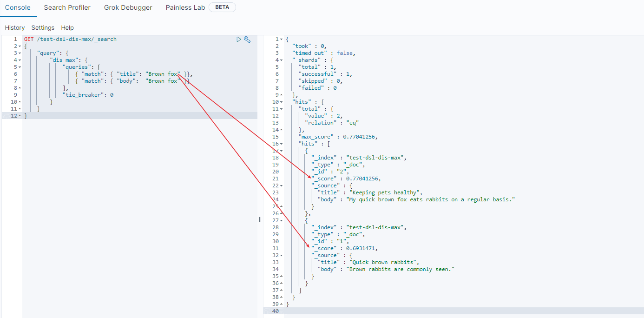
Task: Fold the outer "hits" object on response line 10
Action: pyautogui.click(x=281, y=102)
